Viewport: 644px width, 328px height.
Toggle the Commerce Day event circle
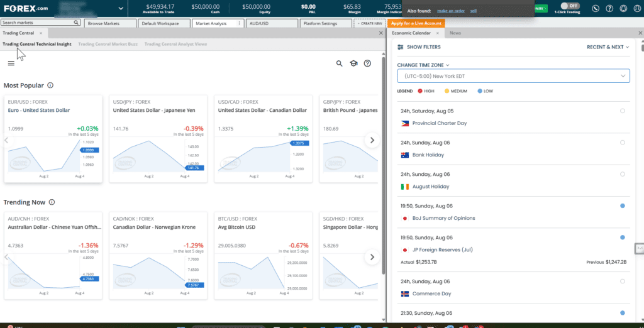coord(622,282)
